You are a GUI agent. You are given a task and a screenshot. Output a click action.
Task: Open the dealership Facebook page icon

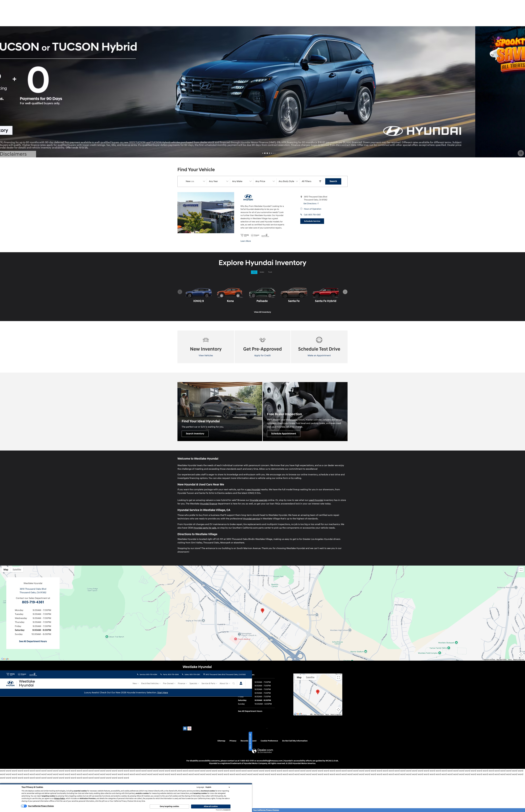pos(185,729)
